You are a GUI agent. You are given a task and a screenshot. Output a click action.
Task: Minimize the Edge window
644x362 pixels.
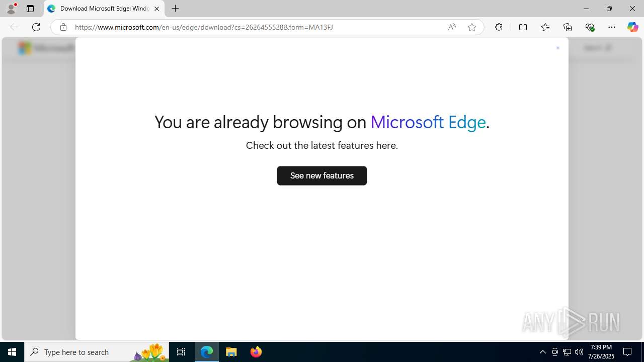pos(586,9)
